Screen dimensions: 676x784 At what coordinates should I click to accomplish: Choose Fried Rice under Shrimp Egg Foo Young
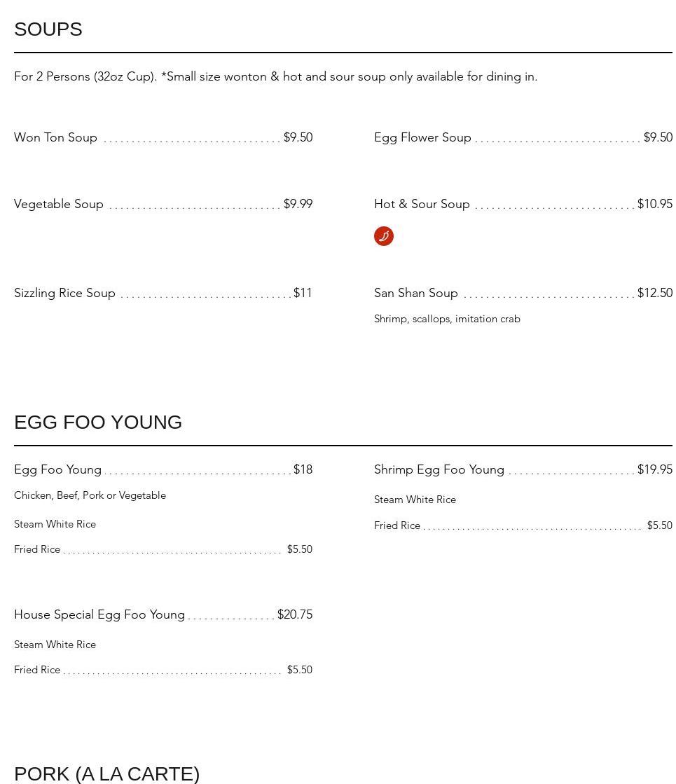397,525
